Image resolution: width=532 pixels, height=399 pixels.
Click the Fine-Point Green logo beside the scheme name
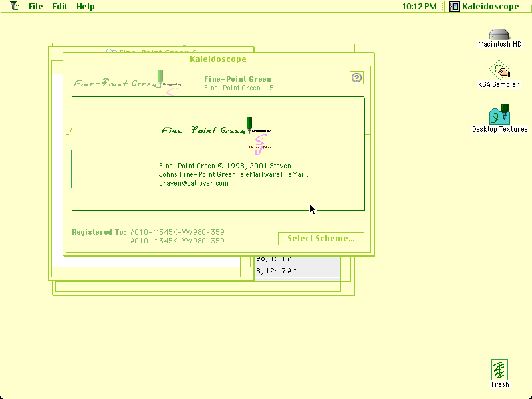point(128,82)
